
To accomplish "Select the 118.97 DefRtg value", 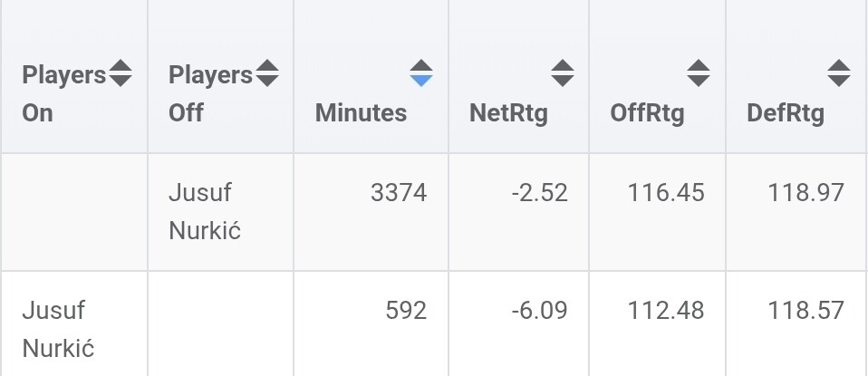I will click(806, 193).
